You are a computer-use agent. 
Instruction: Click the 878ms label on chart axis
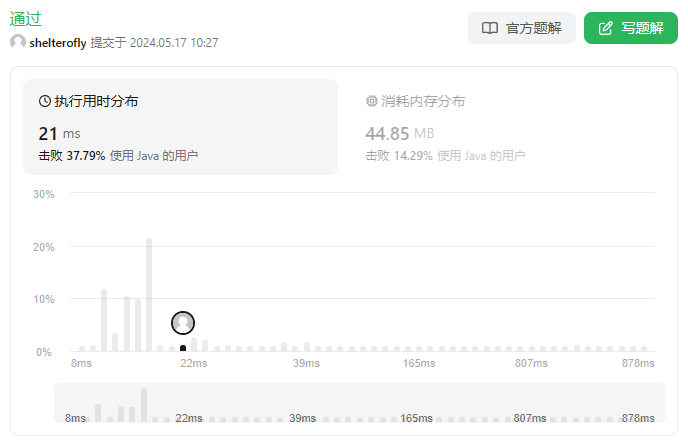tap(638, 363)
